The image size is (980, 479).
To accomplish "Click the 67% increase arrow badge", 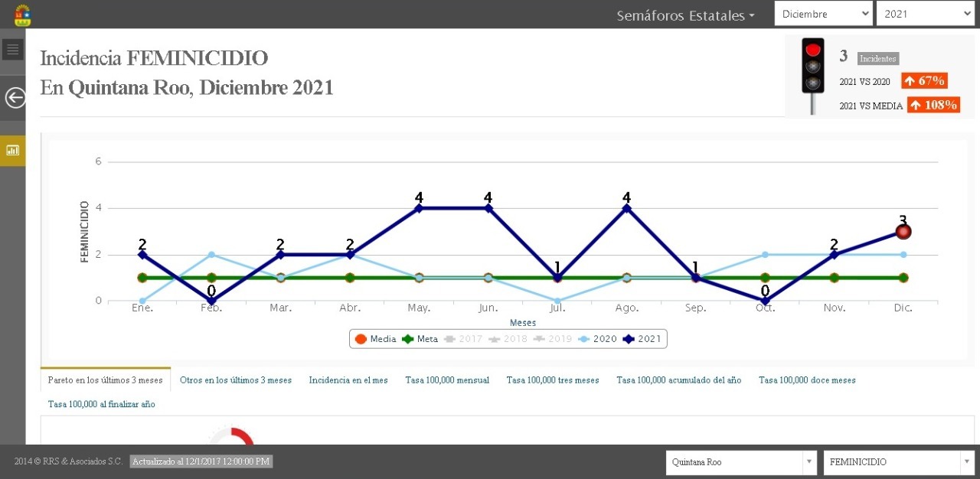I will pyautogui.click(x=924, y=81).
